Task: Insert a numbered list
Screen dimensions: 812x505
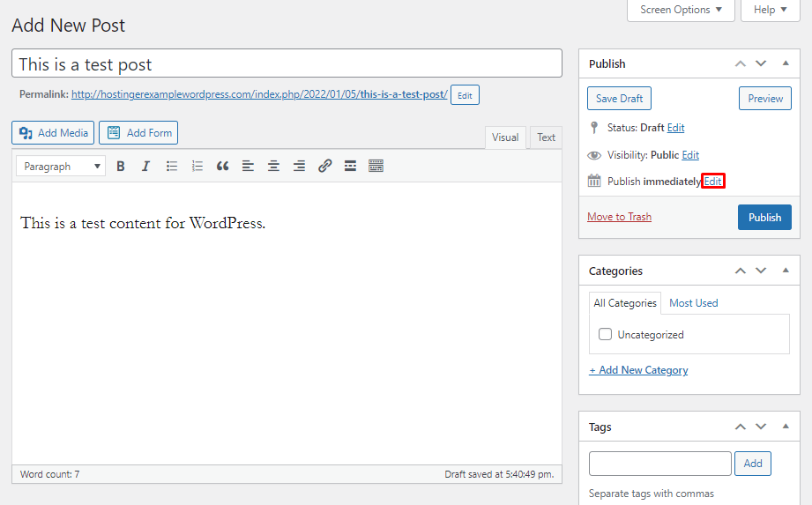Action: click(197, 166)
